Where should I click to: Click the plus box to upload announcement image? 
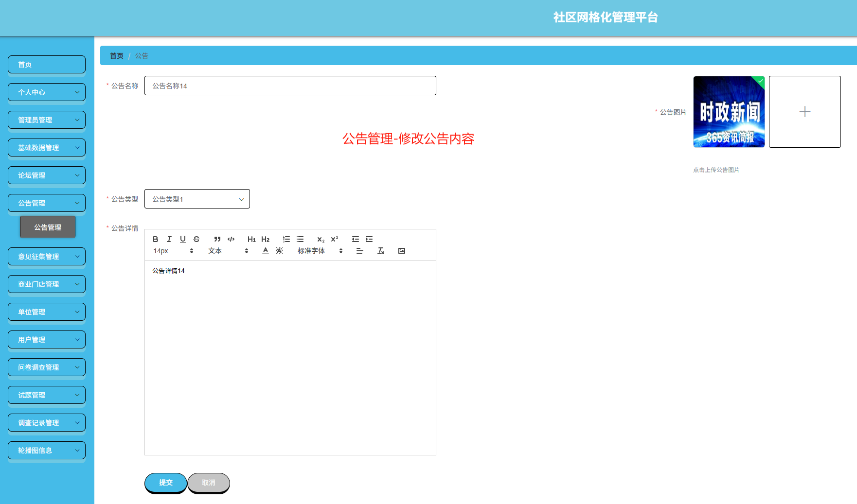coord(804,112)
